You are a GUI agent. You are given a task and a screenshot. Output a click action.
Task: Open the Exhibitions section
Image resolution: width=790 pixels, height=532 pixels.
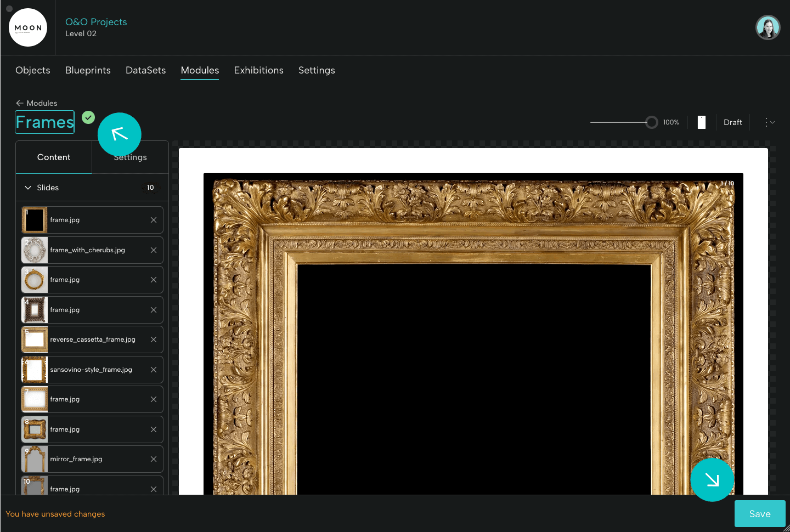pos(258,70)
